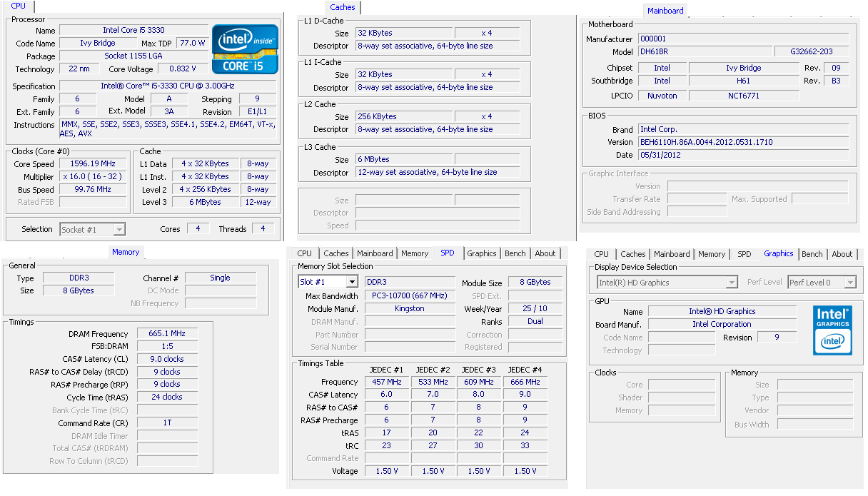Screen dimensions: 868x496
Task: Click the L2 Cache size '256 KBytes'
Action: pos(403,116)
